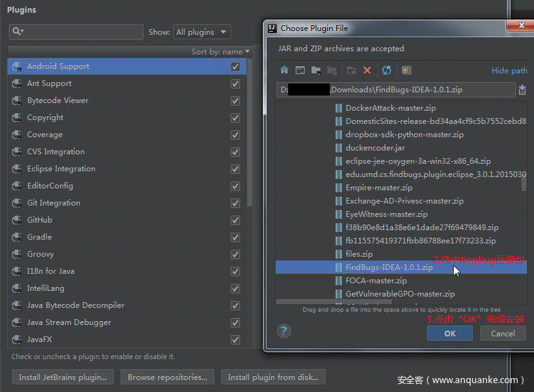Screen dimensions: 534x392
Task: Click the archive icon beside files.zip
Action: point(338,254)
